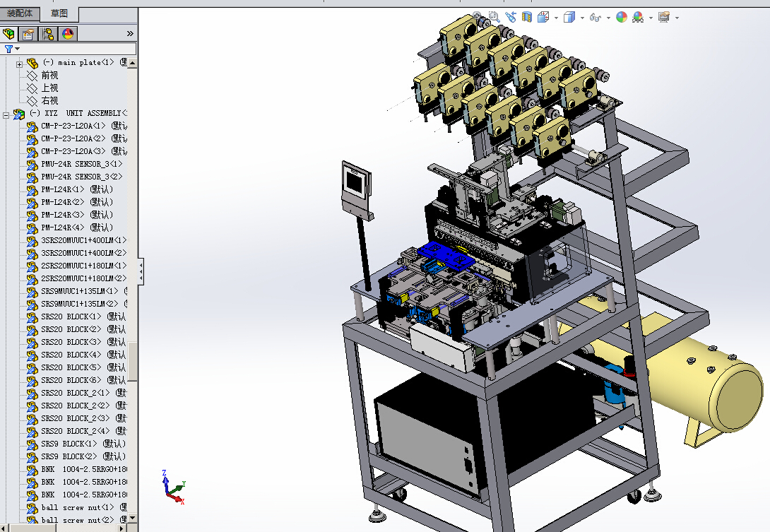Select SRS9MUUC1+135LM<1> in the tree
Image resolution: width=770 pixels, height=532 pixels.
(x=84, y=291)
